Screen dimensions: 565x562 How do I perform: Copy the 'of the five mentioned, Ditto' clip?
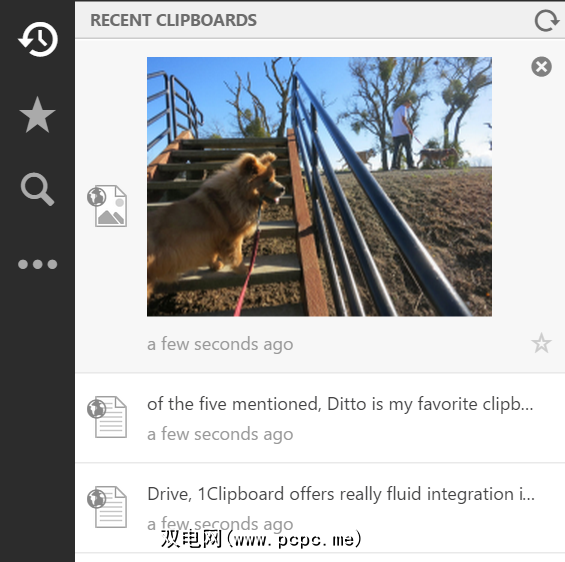(340, 404)
